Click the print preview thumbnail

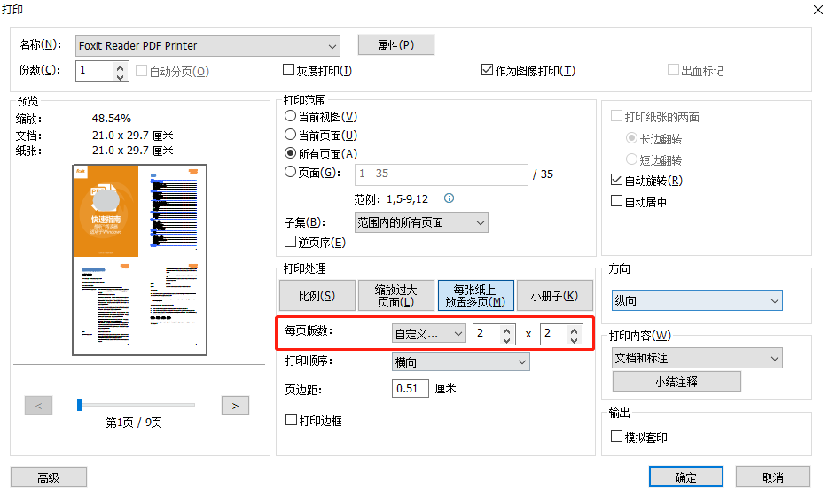(x=139, y=260)
